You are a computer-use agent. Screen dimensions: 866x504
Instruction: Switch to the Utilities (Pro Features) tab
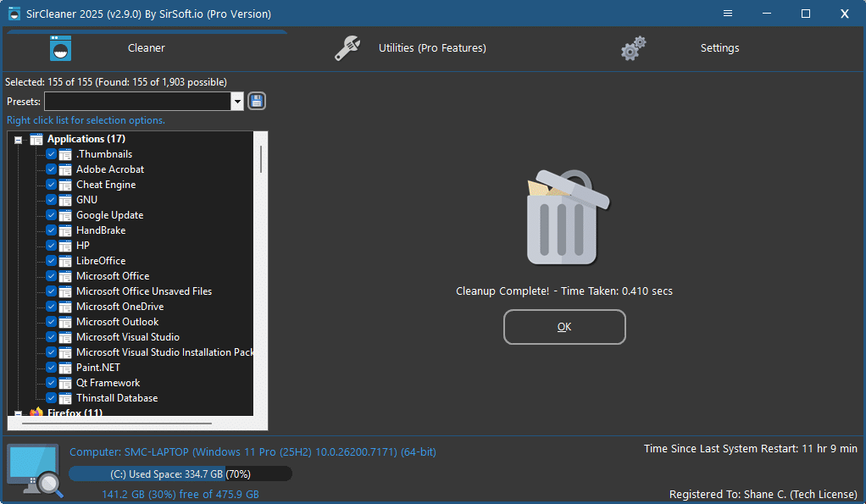coord(432,48)
